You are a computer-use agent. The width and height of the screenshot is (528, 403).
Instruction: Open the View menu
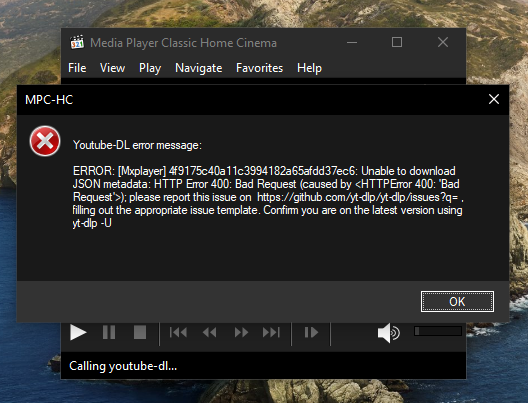(112, 68)
